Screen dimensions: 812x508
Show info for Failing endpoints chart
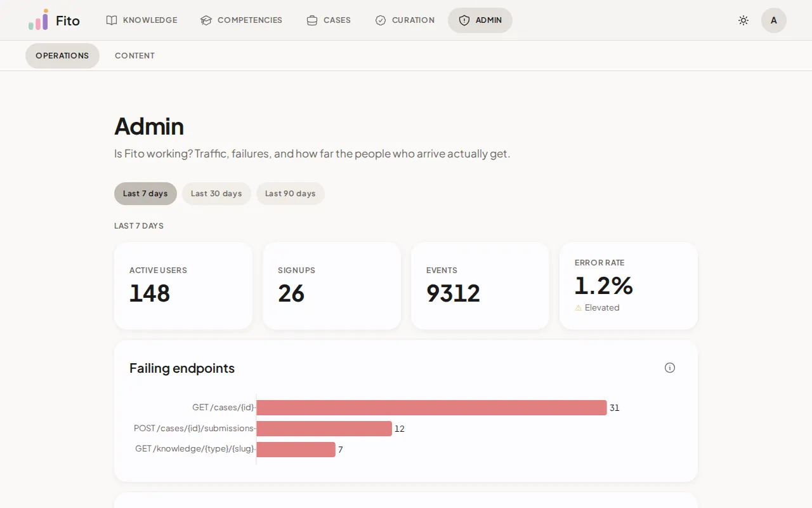click(670, 368)
